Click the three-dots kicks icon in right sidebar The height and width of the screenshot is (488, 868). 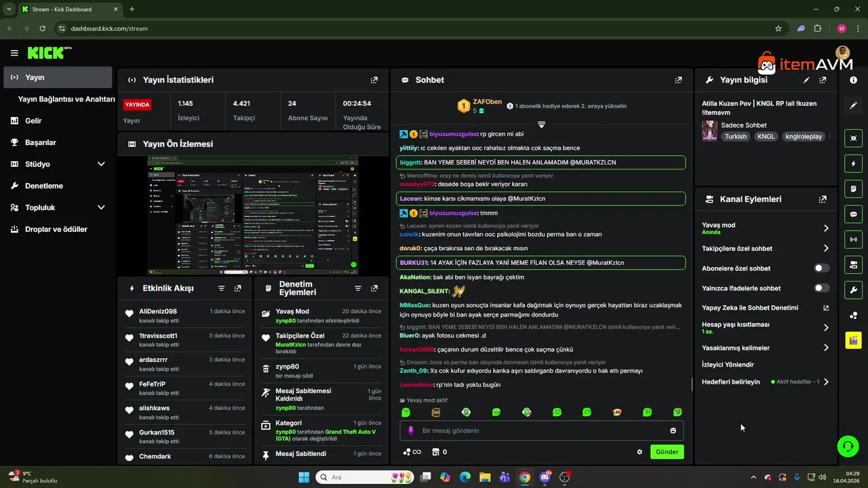pos(853,315)
